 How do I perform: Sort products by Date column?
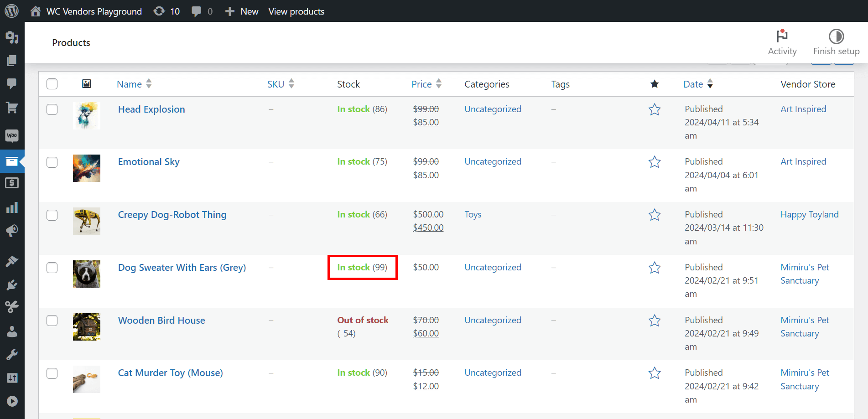[x=698, y=84]
